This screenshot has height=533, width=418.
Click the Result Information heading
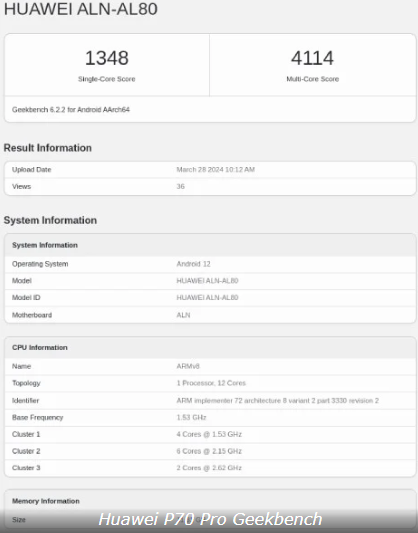(x=48, y=148)
